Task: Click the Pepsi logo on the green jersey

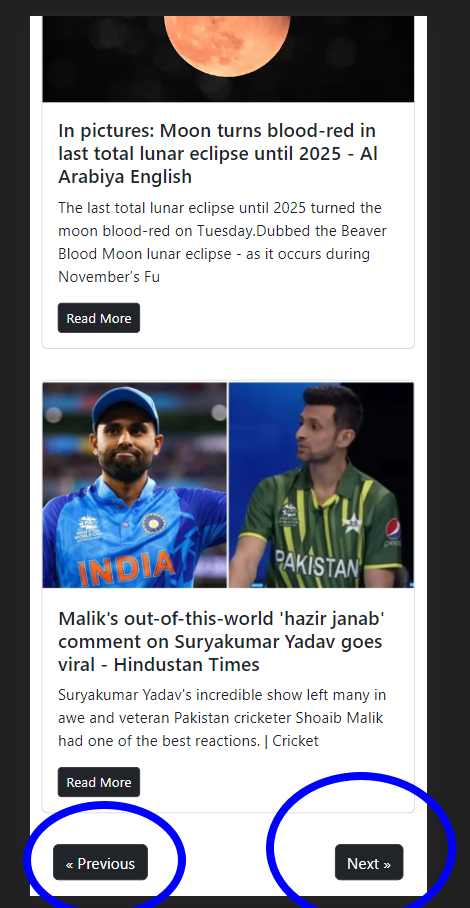Action: (x=393, y=532)
